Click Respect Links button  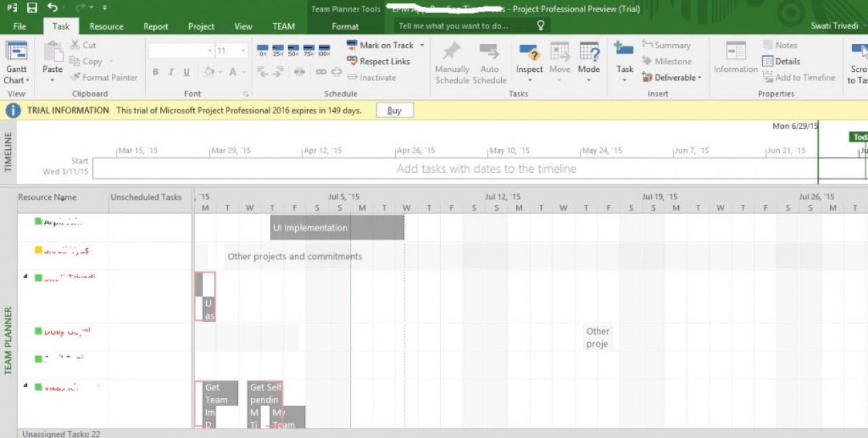pos(378,61)
